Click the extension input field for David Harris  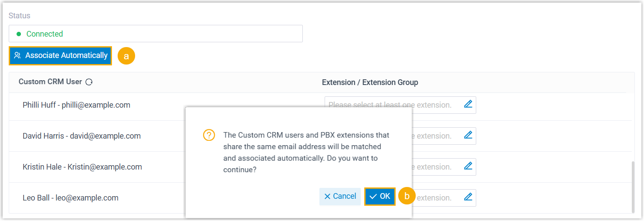pos(436,136)
